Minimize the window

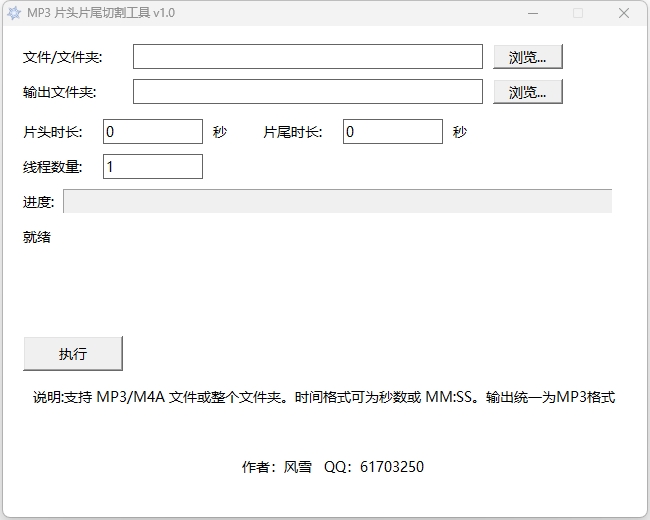[x=533, y=13]
